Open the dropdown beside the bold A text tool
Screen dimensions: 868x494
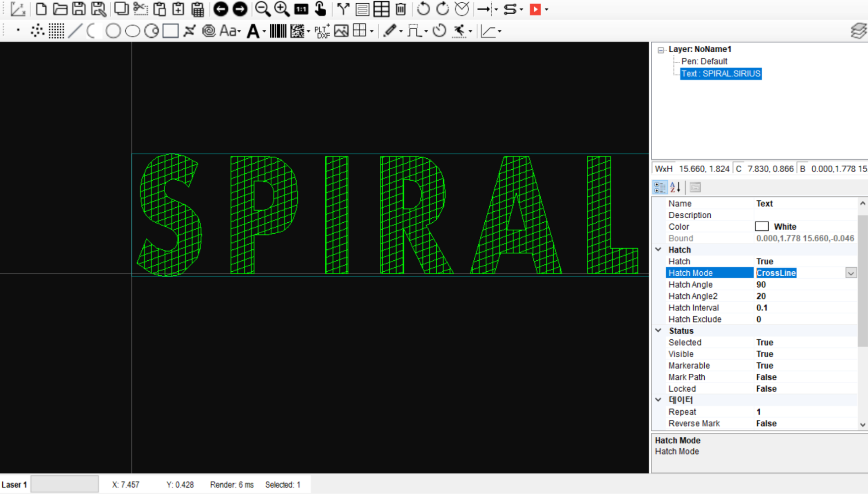264,32
